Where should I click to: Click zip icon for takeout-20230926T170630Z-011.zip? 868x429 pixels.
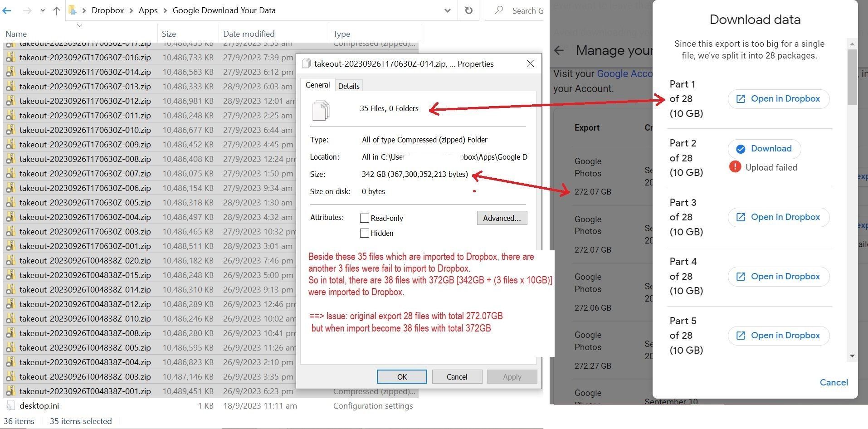[10, 116]
